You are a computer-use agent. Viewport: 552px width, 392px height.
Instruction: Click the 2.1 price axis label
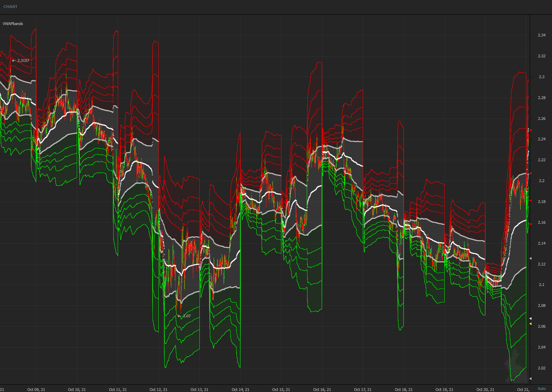click(x=542, y=285)
